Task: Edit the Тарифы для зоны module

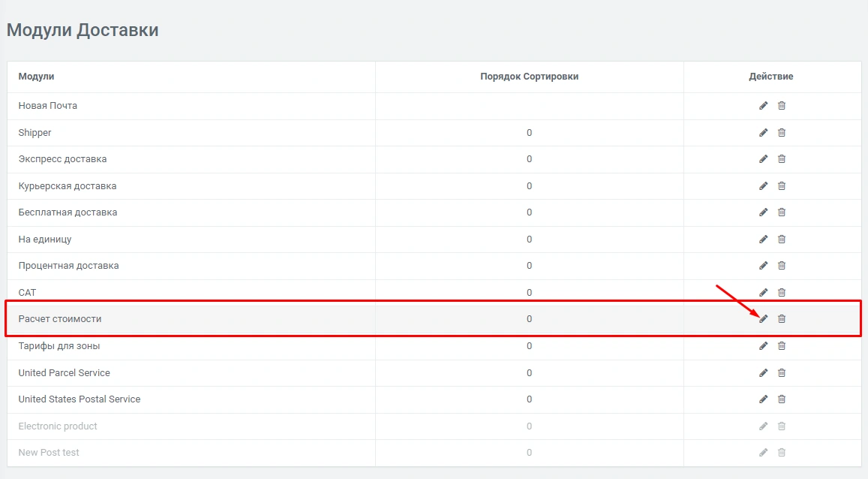Action: pyautogui.click(x=763, y=346)
